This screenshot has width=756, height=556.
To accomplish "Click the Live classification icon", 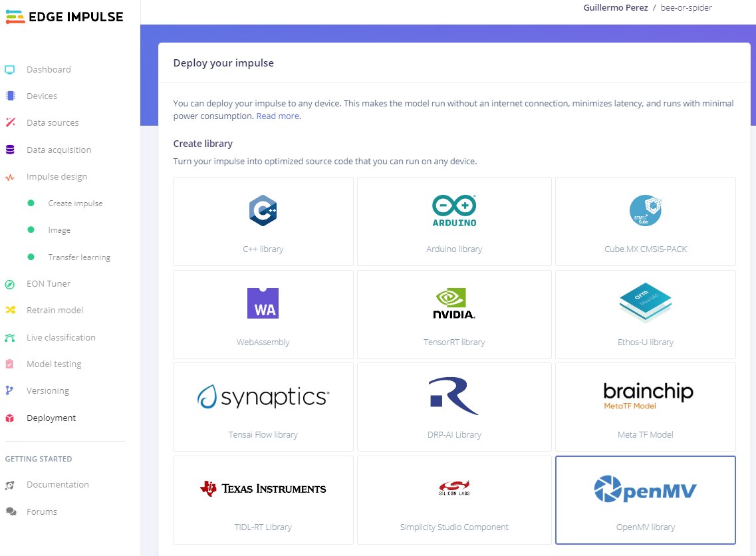I will tap(10, 338).
